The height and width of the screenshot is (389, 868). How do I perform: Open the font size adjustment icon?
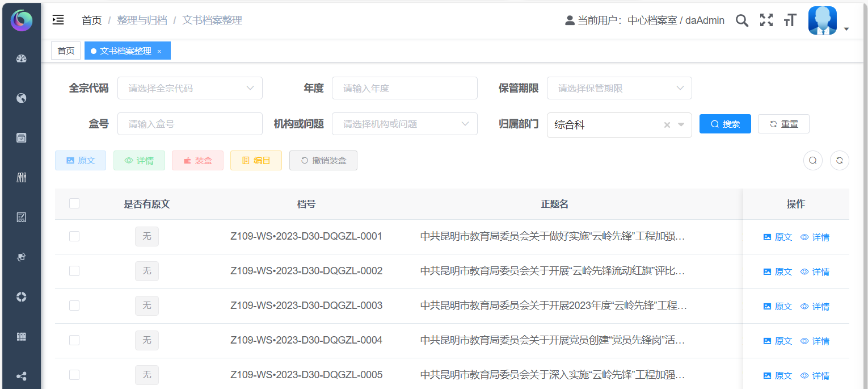click(x=790, y=20)
